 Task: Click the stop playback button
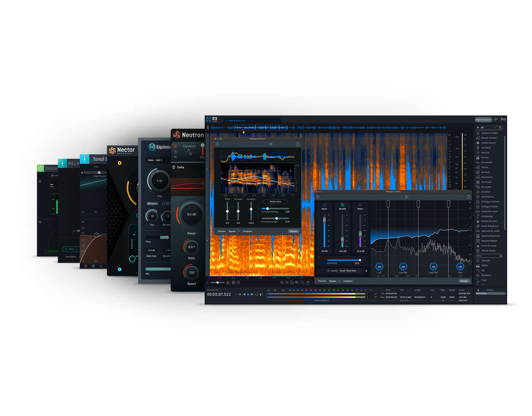pos(248,294)
